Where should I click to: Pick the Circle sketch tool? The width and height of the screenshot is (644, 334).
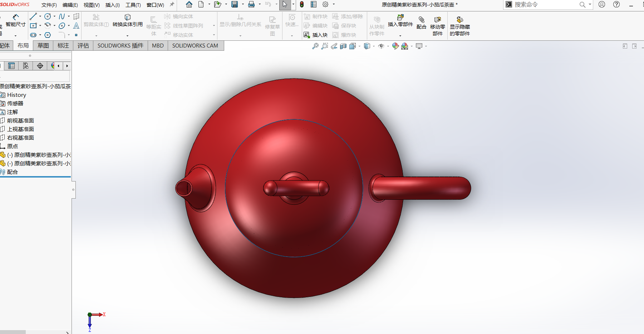(48, 16)
